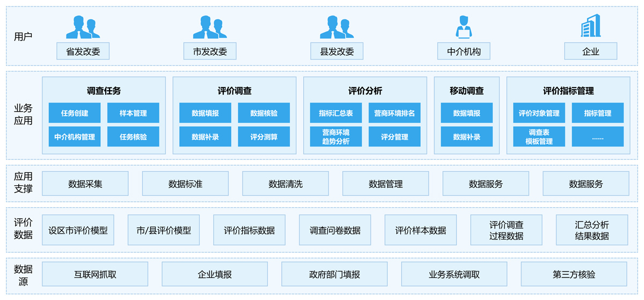Select the 企业填报 data source

click(x=215, y=274)
